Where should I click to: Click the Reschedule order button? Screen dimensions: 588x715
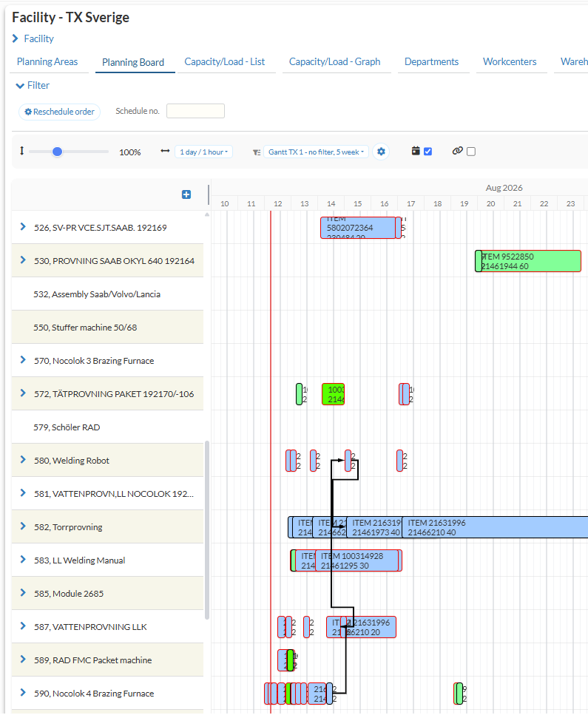point(59,112)
